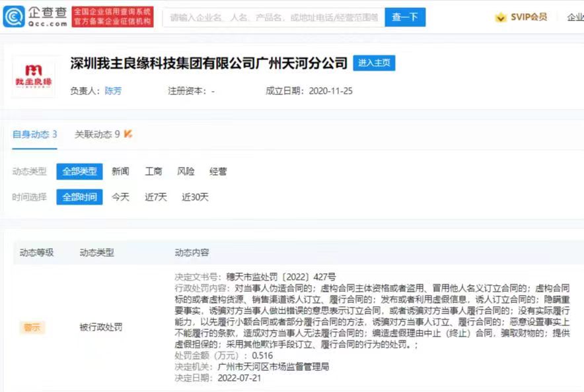Image resolution: width=584 pixels, height=392 pixels.
Task: Filter dynamics by 经营
Action: click(x=218, y=172)
